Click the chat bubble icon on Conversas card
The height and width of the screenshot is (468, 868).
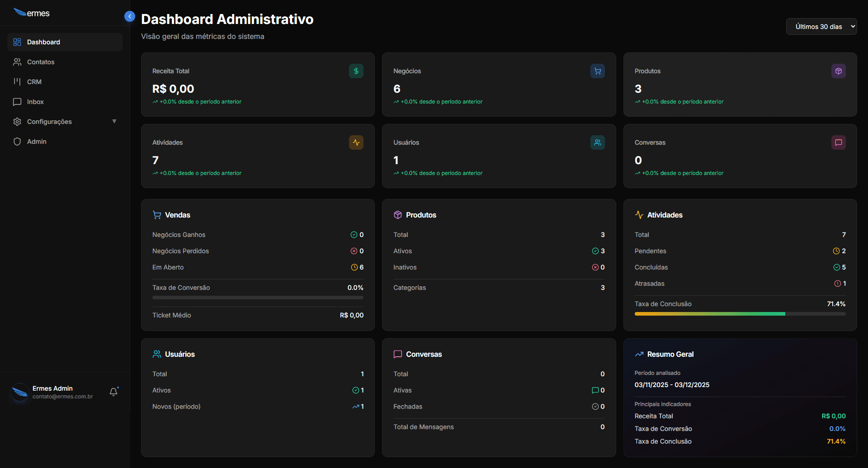coord(839,142)
